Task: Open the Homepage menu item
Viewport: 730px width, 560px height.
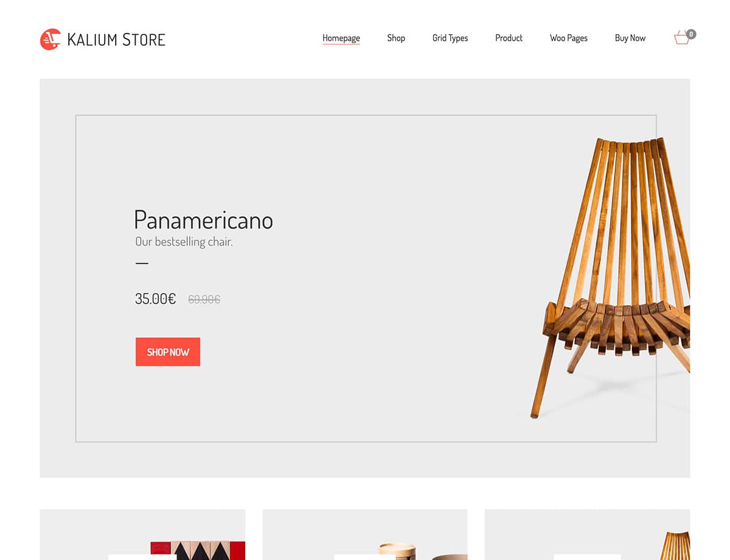Action: tap(341, 38)
